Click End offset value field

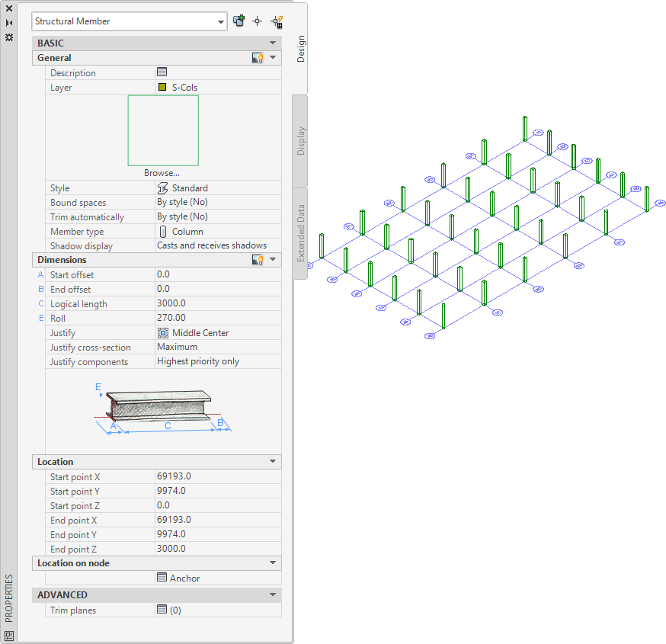click(x=218, y=289)
